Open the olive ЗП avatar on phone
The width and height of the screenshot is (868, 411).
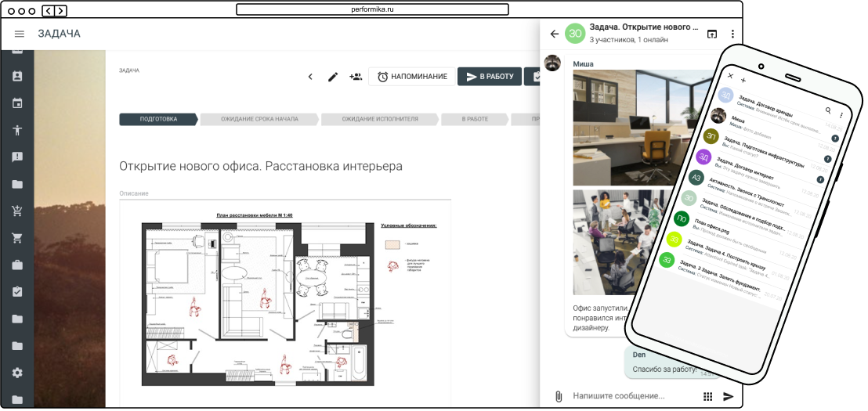click(x=711, y=135)
